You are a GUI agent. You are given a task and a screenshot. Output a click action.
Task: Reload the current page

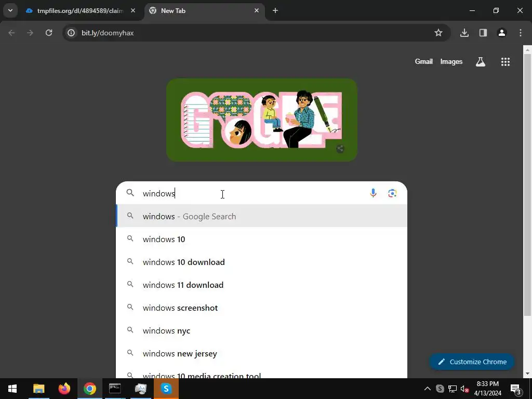coord(49,33)
